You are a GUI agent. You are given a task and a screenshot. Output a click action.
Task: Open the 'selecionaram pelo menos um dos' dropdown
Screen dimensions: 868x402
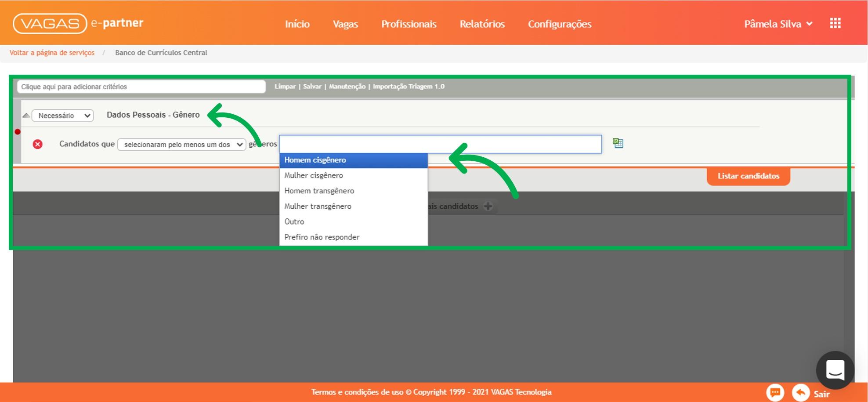(x=181, y=145)
